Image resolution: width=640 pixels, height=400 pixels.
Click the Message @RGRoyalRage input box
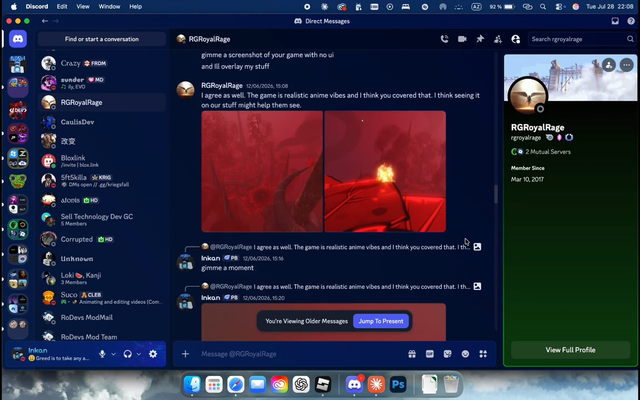click(300, 354)
